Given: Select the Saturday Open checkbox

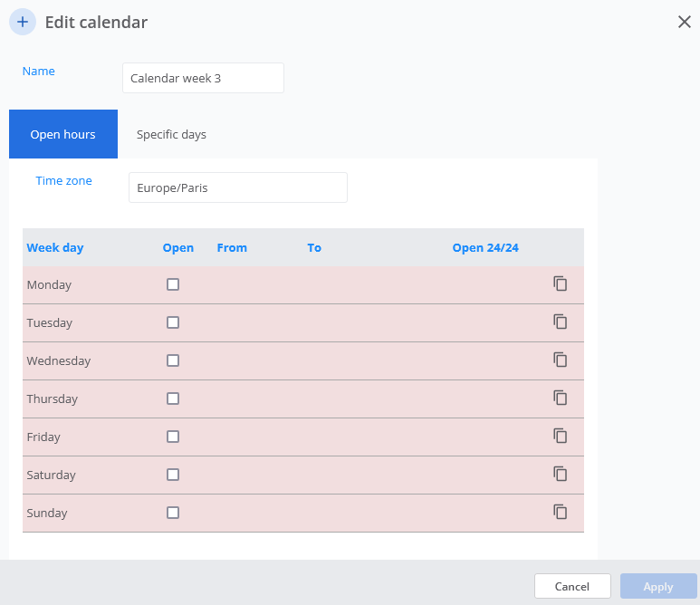Looking at the screenshot, I should 173,475.
